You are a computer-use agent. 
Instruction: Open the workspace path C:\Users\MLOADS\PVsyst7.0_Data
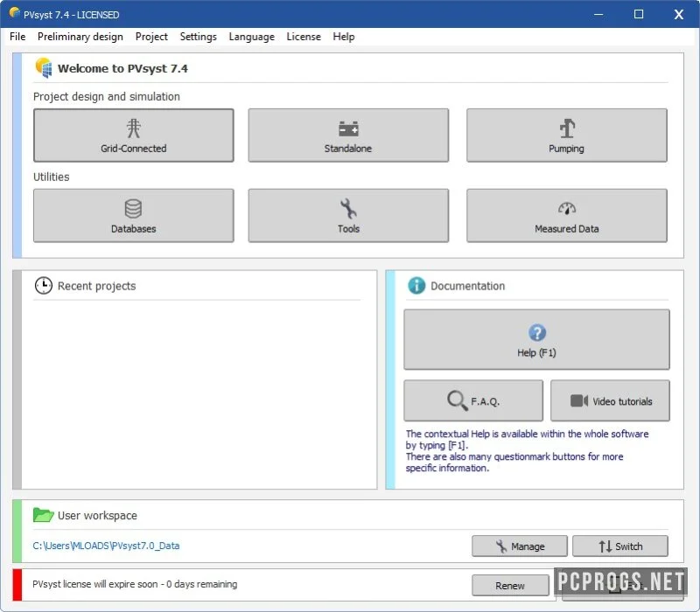pos(106,546)
